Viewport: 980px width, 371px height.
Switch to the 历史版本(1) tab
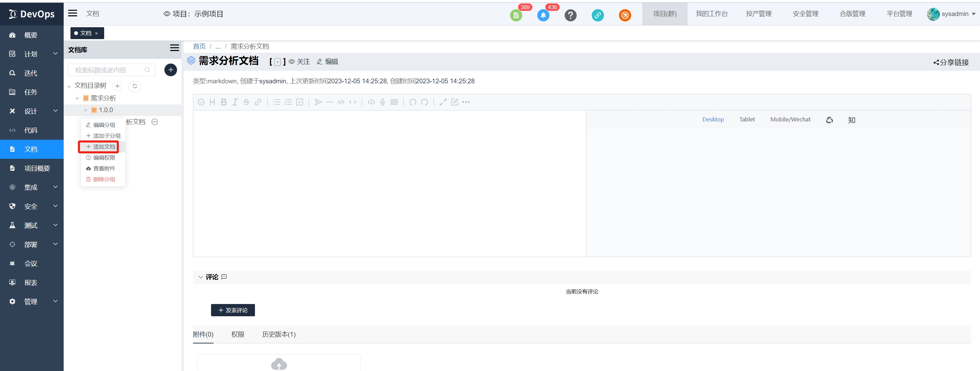[278, 335]
